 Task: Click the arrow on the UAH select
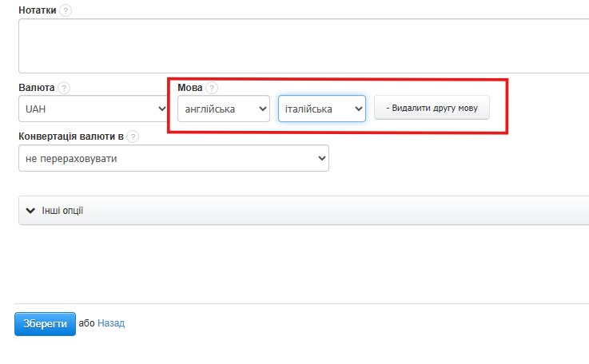tap(162, 109)
